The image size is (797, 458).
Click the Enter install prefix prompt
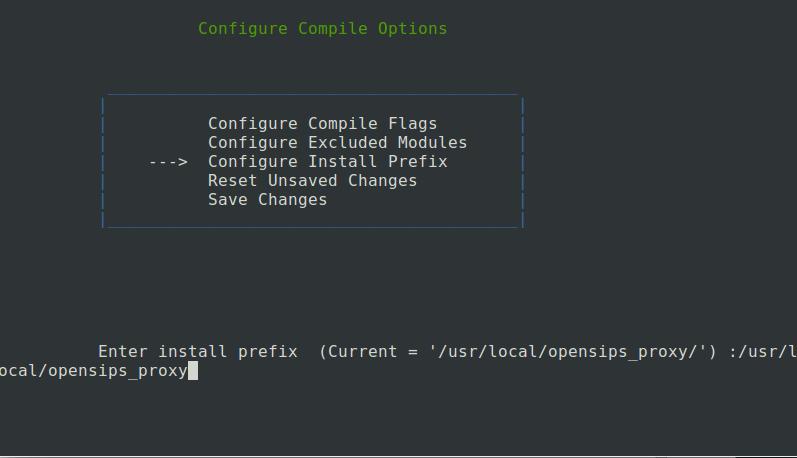[198, 351]
